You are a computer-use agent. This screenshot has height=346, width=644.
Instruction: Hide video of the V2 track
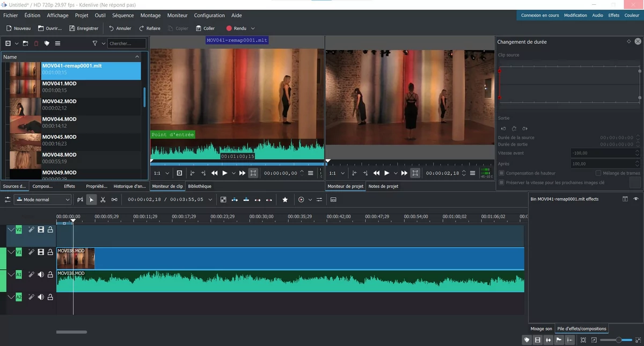[41, 229]
